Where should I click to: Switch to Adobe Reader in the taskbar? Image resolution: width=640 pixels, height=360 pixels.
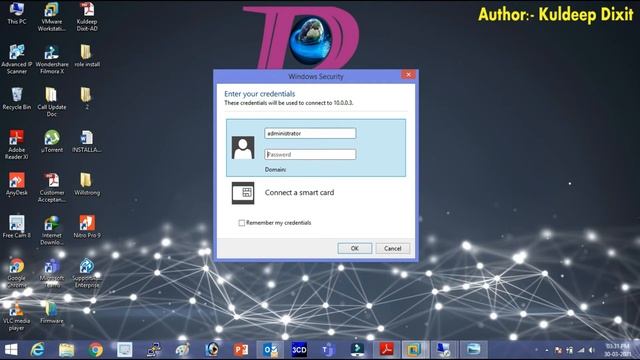(x=386, y=350)
